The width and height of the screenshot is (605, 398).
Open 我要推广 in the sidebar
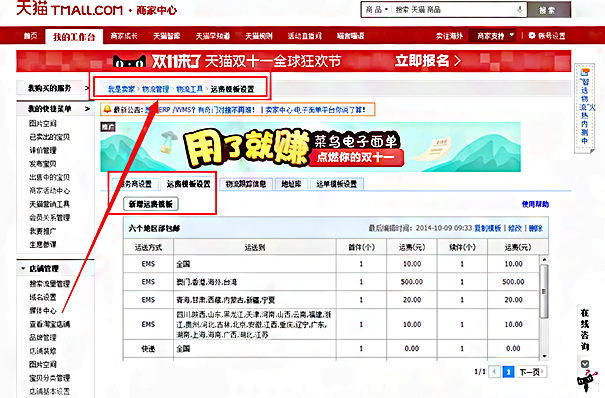click(x=43, y=231)
